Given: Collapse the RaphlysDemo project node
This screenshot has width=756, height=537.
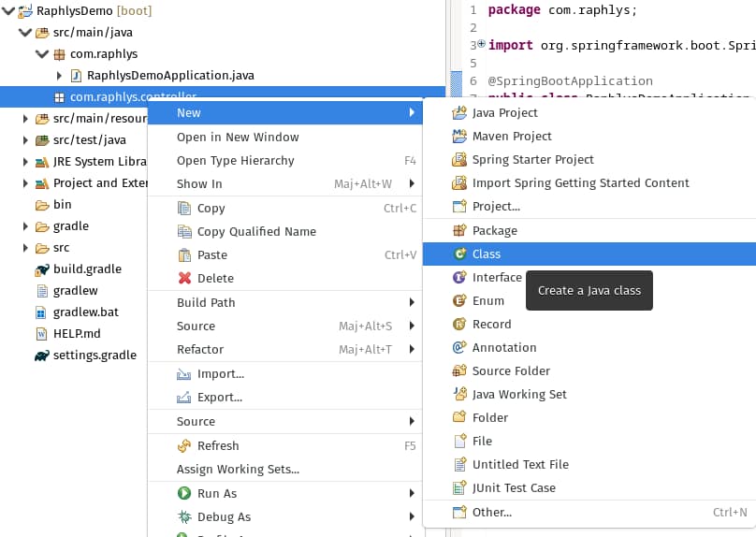Looking at the screenshot, I should click(8, 11).
